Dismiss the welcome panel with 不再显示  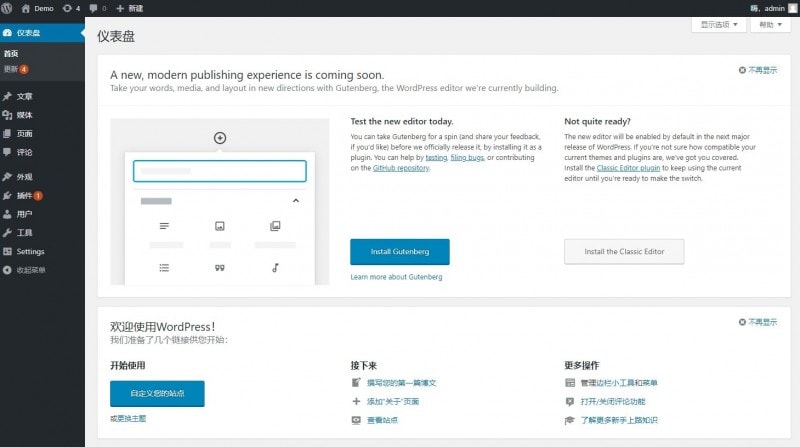(x=757, y=322)
